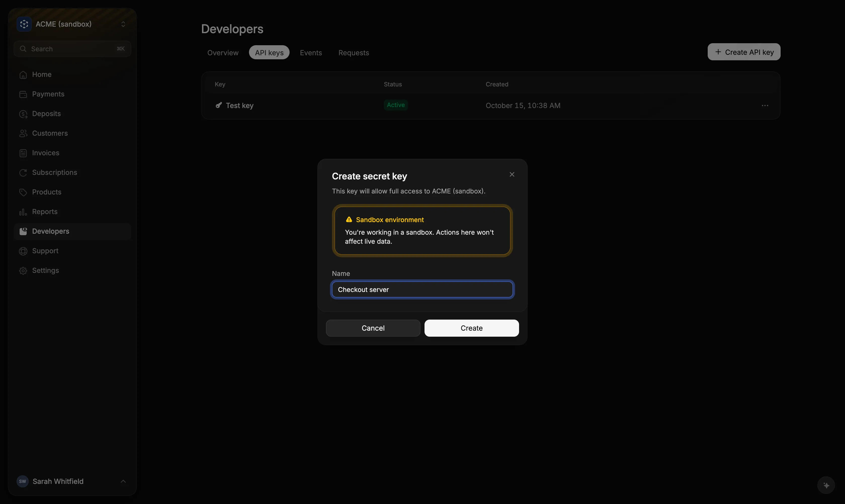Click the Key column header

pyautogui.click(x=220, y=84)
